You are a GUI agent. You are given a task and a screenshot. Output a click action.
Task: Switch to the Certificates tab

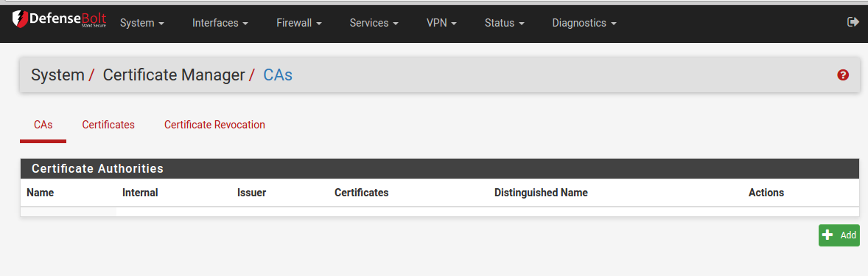pyautogui.click(x=108, y=125)
